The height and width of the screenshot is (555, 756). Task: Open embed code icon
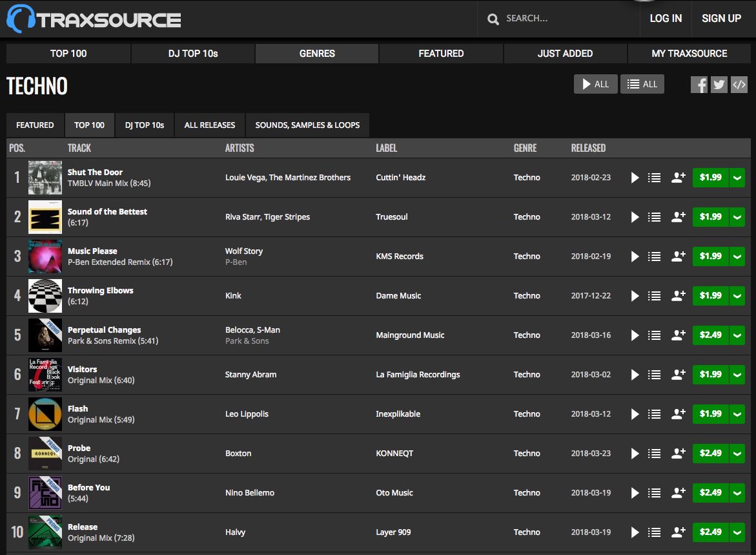pos(739,85)
